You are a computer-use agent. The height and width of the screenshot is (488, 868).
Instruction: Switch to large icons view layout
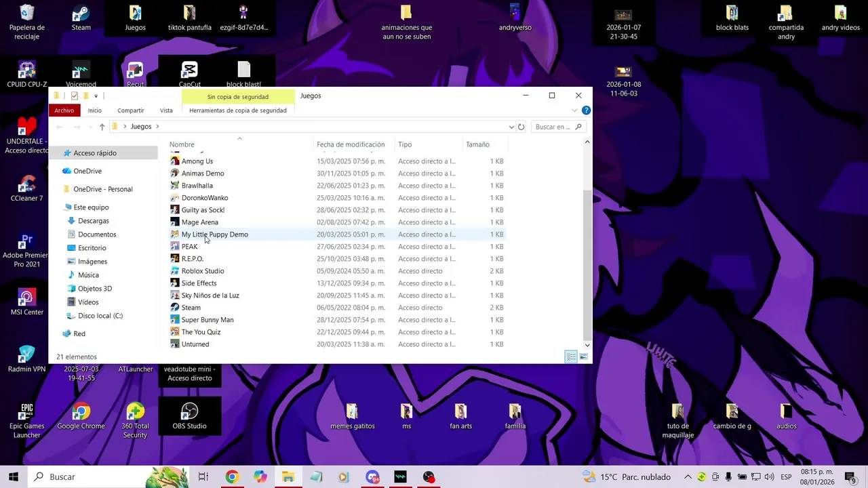583,357
